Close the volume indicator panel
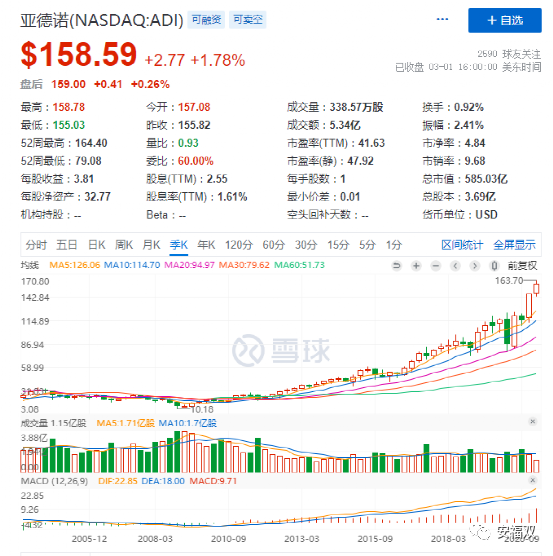The height and width of the screenshot is (556, 553). 532,421
